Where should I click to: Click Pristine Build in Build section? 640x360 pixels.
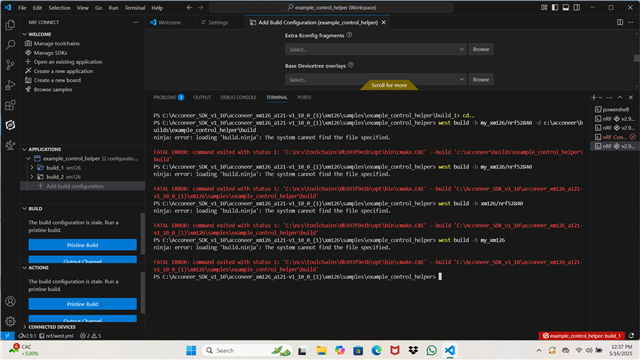click(82, 245)
